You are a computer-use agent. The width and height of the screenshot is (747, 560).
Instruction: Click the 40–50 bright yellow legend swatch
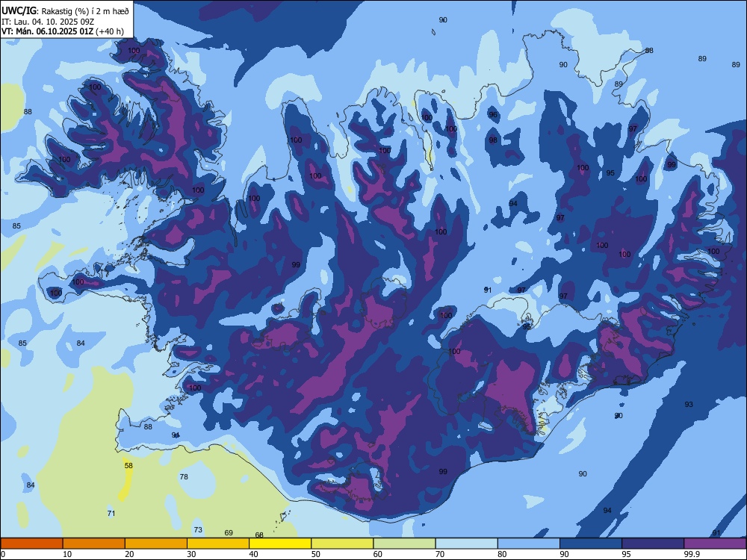click(280, 544)
